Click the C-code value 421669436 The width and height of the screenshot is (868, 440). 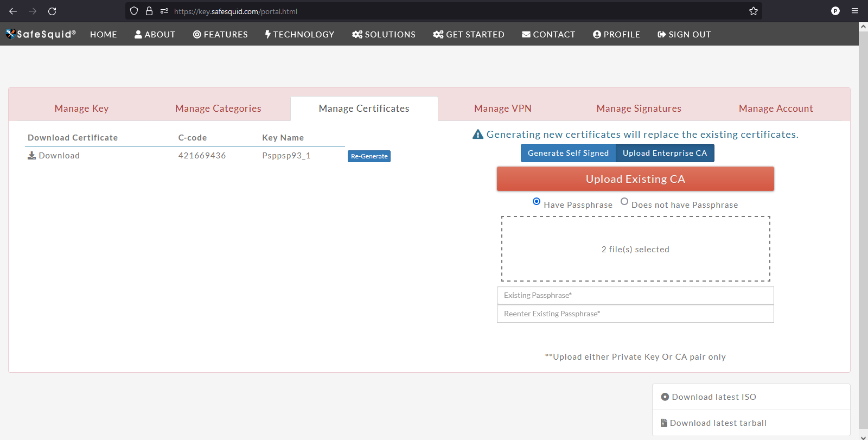click(x=202, y=156)
